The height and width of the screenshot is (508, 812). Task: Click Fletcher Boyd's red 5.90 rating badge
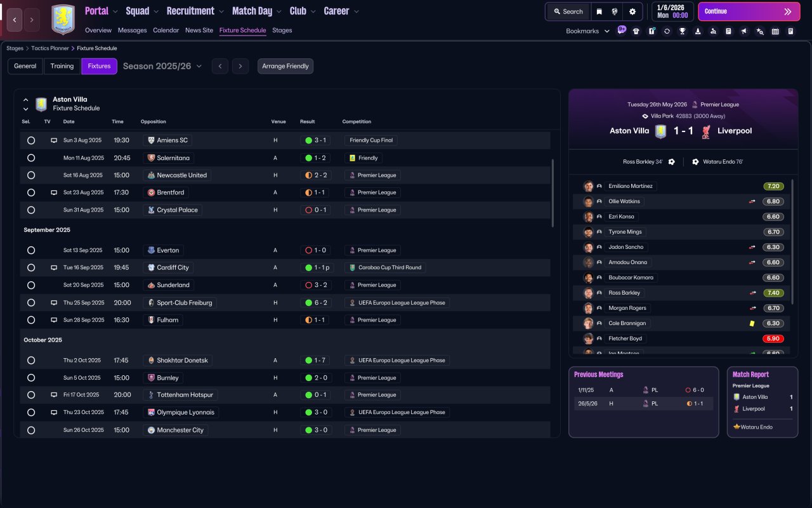click(x=773, y=338)
